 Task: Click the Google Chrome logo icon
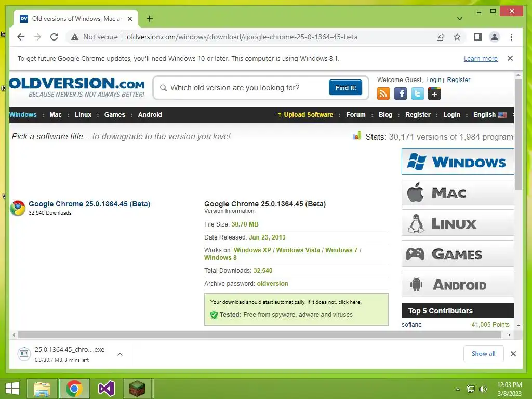point(18,208)
